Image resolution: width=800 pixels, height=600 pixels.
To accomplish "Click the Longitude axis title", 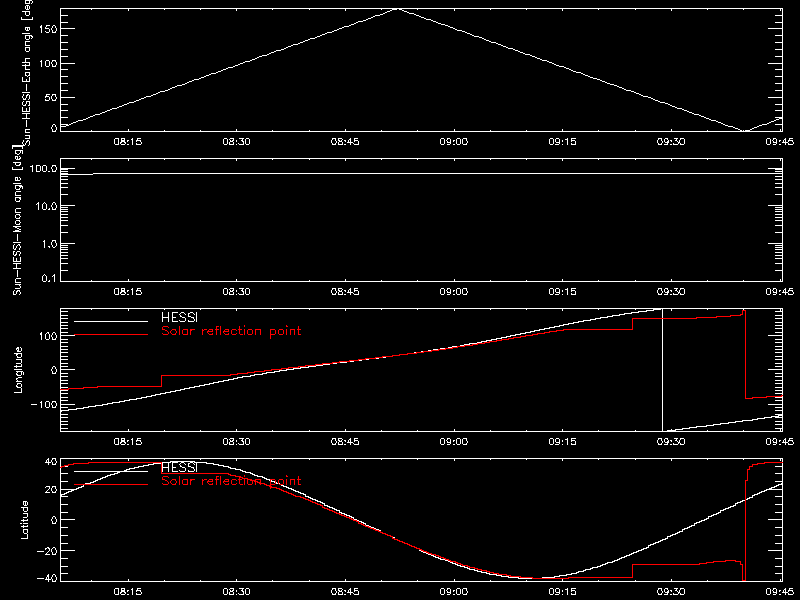I will 18,370.
